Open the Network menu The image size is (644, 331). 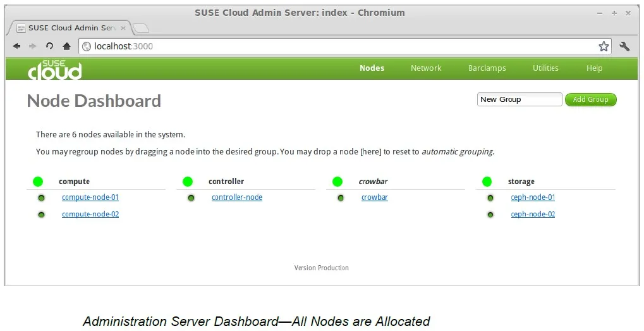pos(426,68)
